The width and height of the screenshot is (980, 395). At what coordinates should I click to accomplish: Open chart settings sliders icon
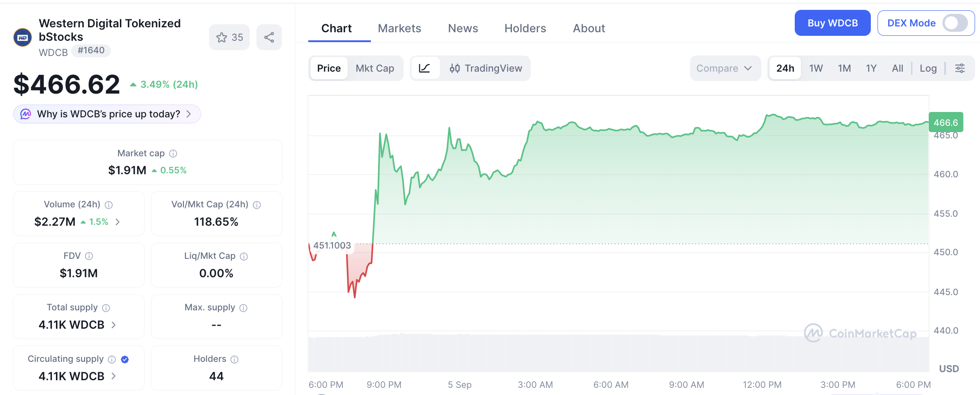[x=960, y=68]
